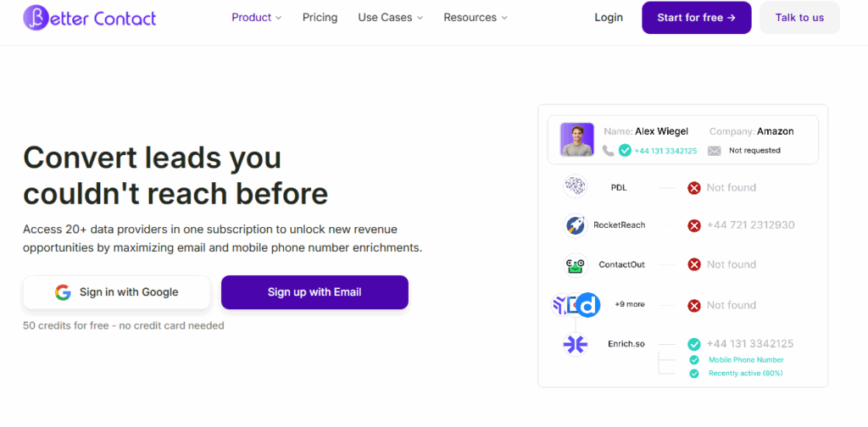Click the blue 'd' provider icon
The height and width of the screenshot is (427, 868).
[x=588, y=305]
